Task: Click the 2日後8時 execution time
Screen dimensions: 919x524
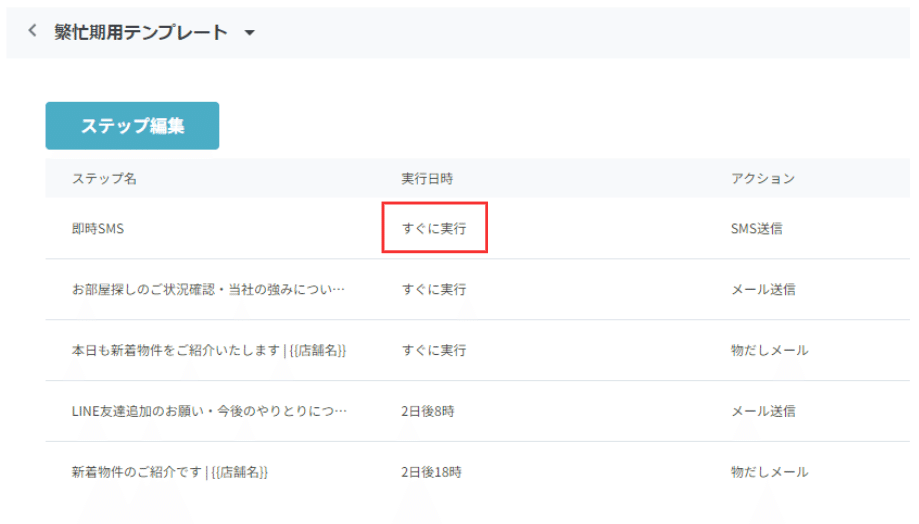Action: (428, 411)
